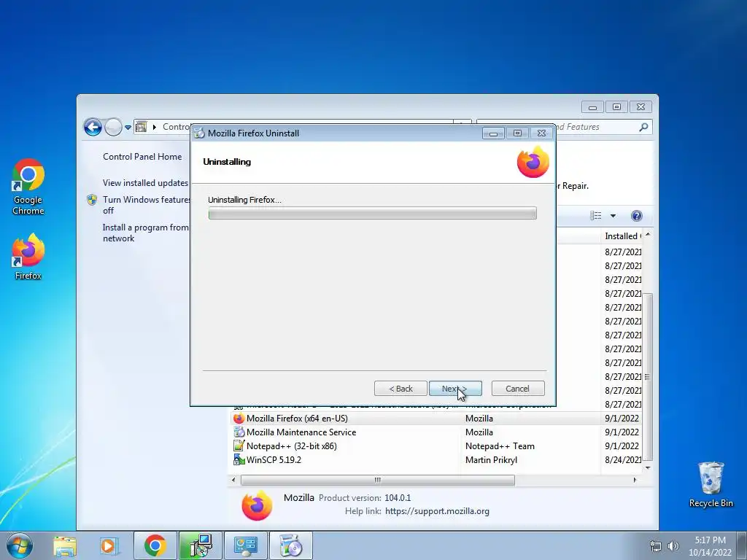Select WinSCP 5.19.2 row
747x560 pixels.
(436, 459)
